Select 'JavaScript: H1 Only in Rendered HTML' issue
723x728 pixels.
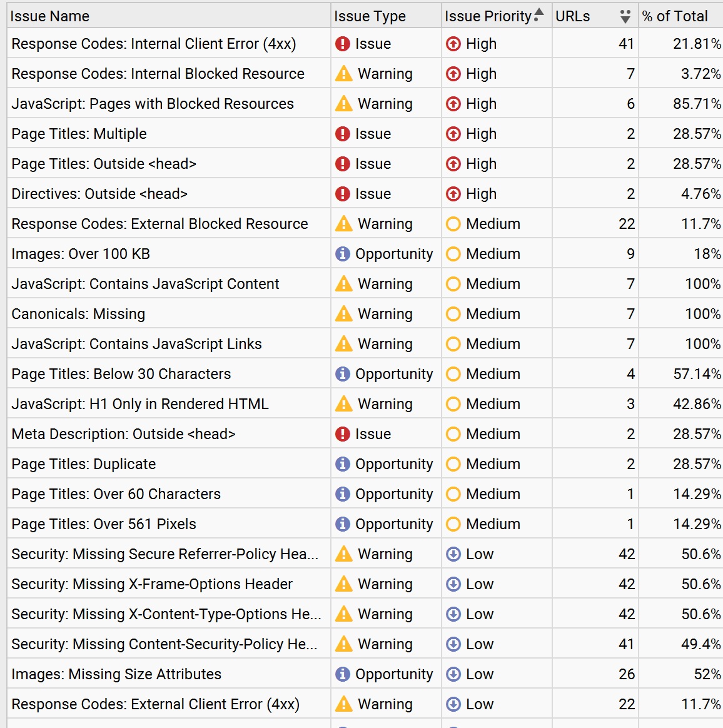140,404
